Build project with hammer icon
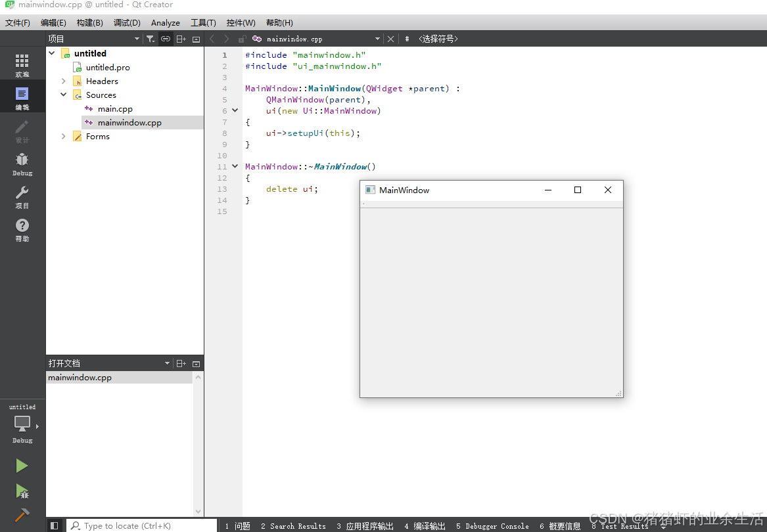The width and height of the screenshot is (767, 532). tap(22, 515)
